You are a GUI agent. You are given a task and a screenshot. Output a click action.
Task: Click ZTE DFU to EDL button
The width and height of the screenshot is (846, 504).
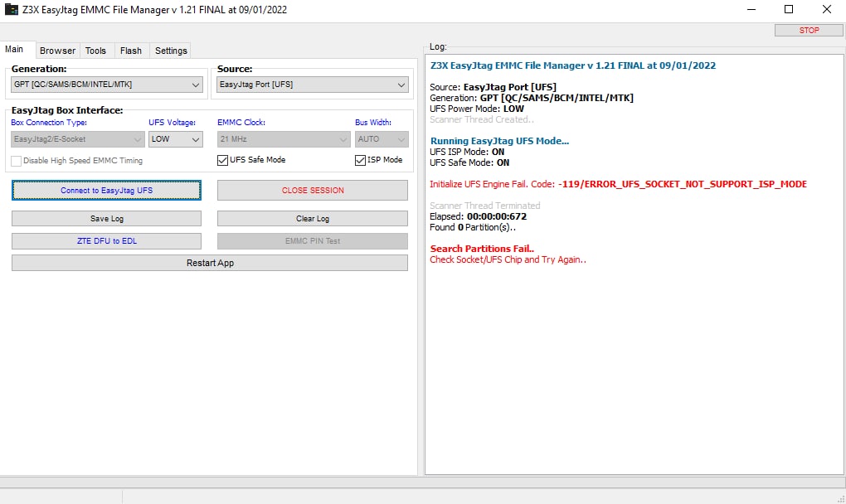(107, 241)
